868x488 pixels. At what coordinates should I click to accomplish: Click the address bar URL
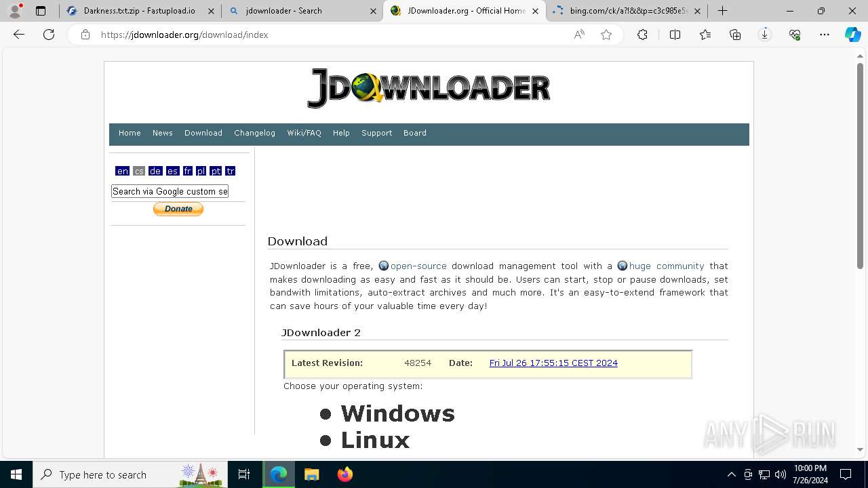[184, 35]
